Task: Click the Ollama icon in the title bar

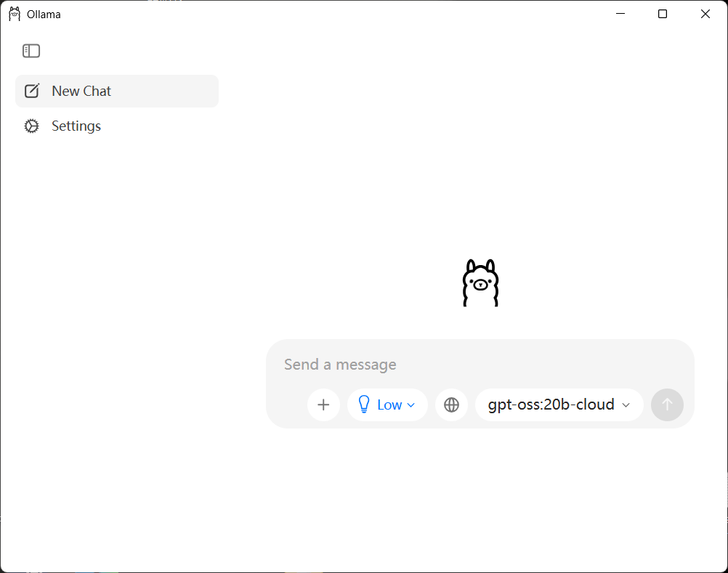Action: (x=15, y=14)
